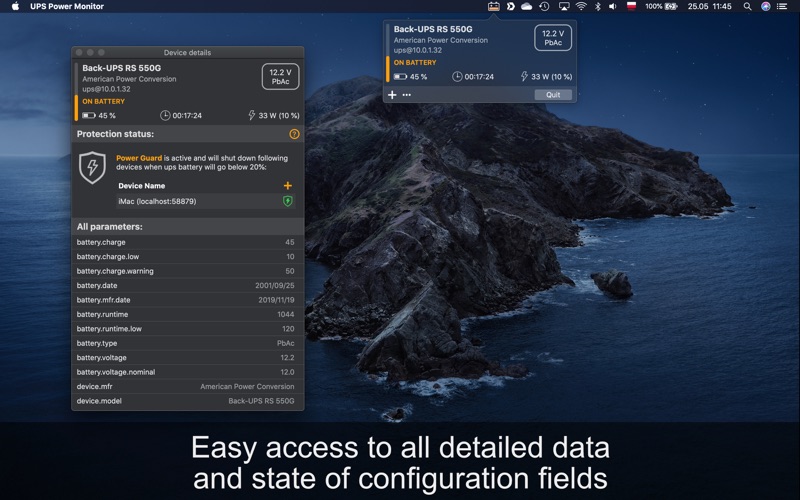Select the battery.voltage.nominal row
Viewport: 800px width, 500px height.
[188, 372]
